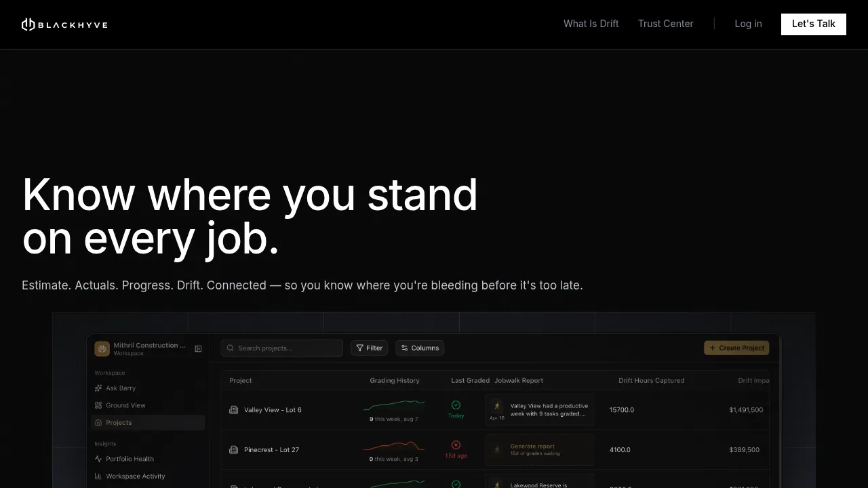Click the Ask Barry sparkle icon
The image size is (868, 488).
point(98,388)
